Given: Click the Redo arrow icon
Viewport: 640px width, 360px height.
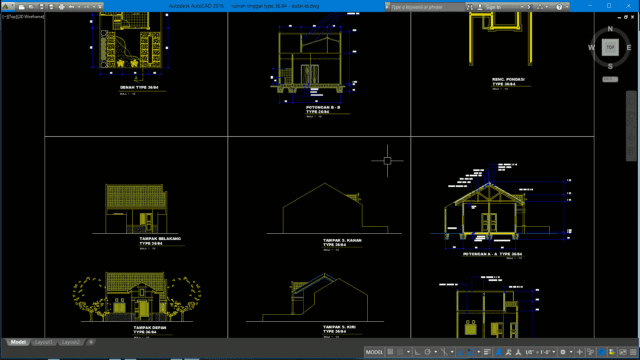Looking at the screenshot, I should point(87,7).
